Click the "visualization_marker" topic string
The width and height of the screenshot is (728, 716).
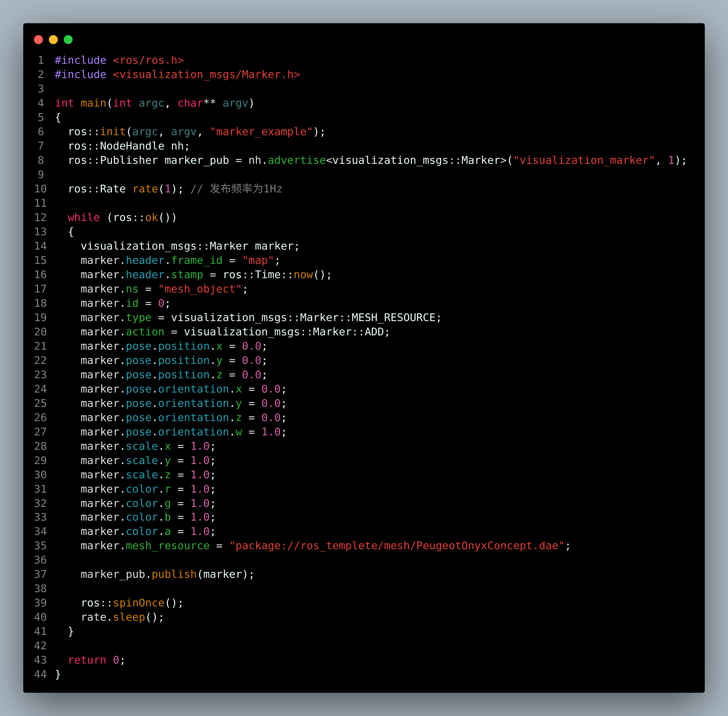point(584,160)
